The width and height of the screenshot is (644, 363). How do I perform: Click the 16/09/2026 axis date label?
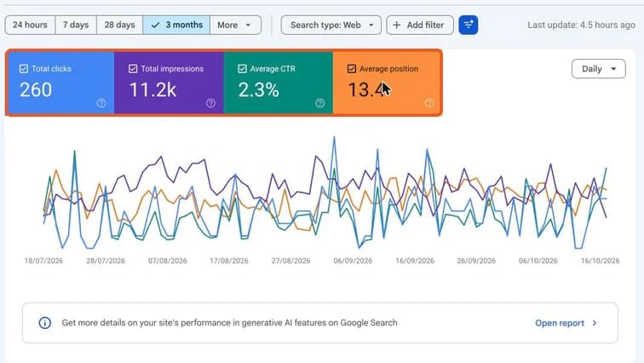point(415,261)
